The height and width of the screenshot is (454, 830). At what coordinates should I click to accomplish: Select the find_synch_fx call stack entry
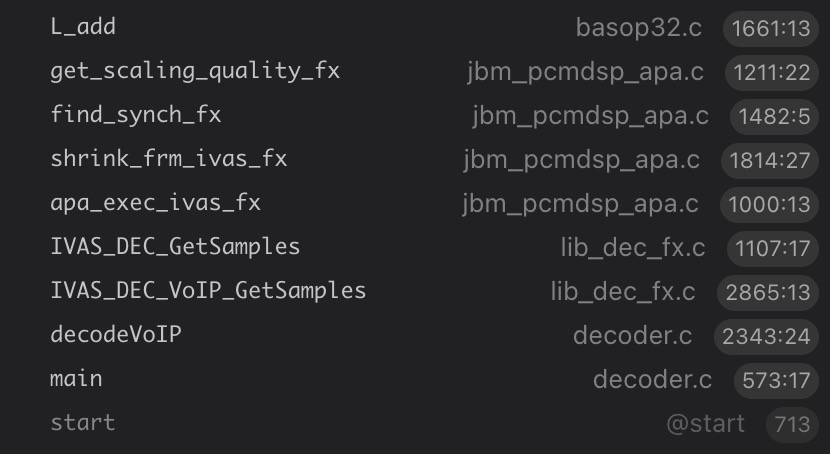tap(135, 115)
